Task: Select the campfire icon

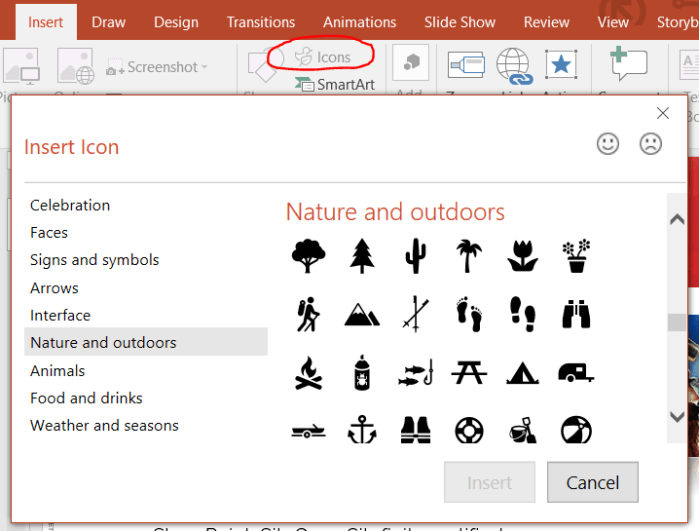Action: pyautogui.click(x=308, y=373)
